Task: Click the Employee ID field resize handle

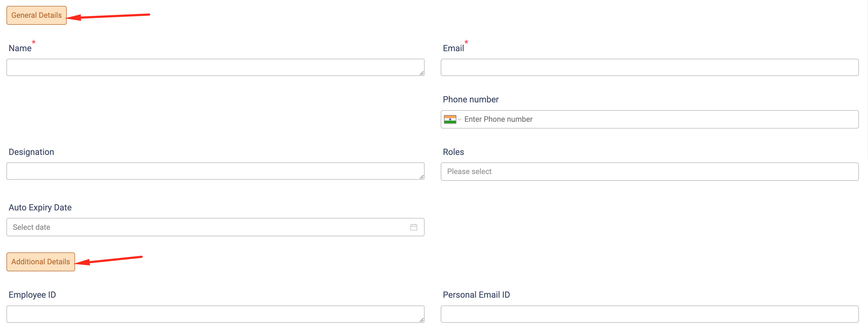Action: coord(422,320)
